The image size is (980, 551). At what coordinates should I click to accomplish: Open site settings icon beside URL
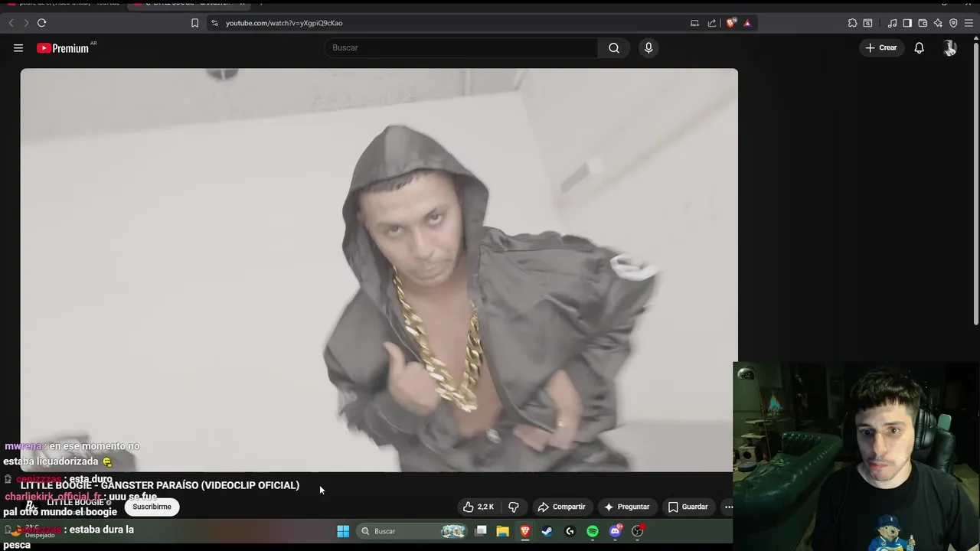point(215,23)
